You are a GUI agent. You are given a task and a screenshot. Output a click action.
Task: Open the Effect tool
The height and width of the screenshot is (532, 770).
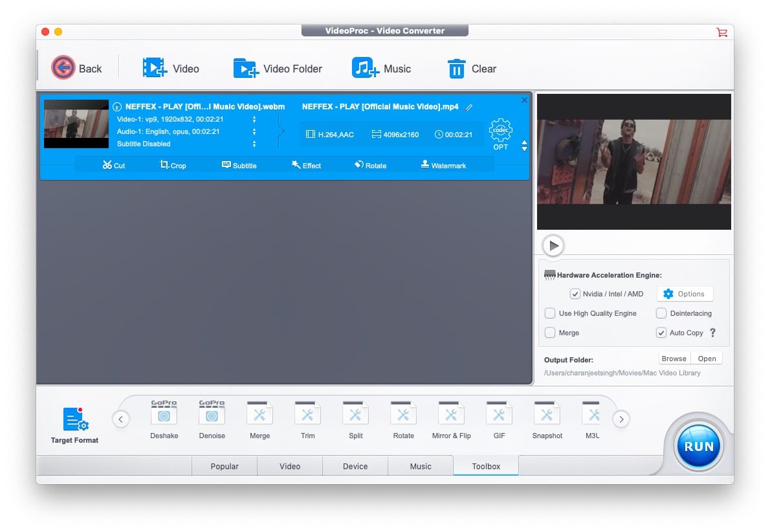pos(307,165)
